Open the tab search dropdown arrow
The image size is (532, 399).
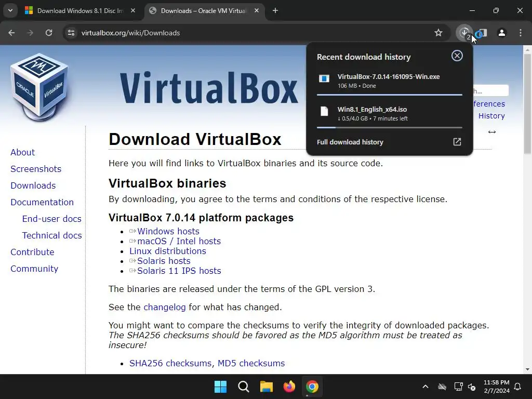tap(10, 10)
